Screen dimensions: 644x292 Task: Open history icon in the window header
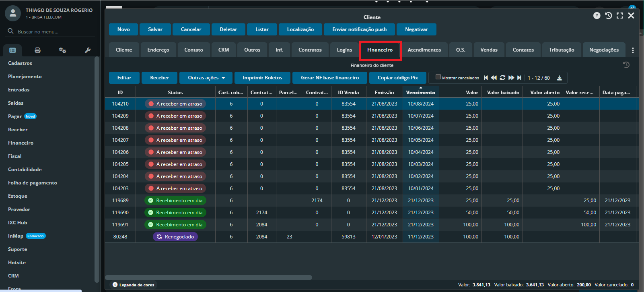(609, 16)
